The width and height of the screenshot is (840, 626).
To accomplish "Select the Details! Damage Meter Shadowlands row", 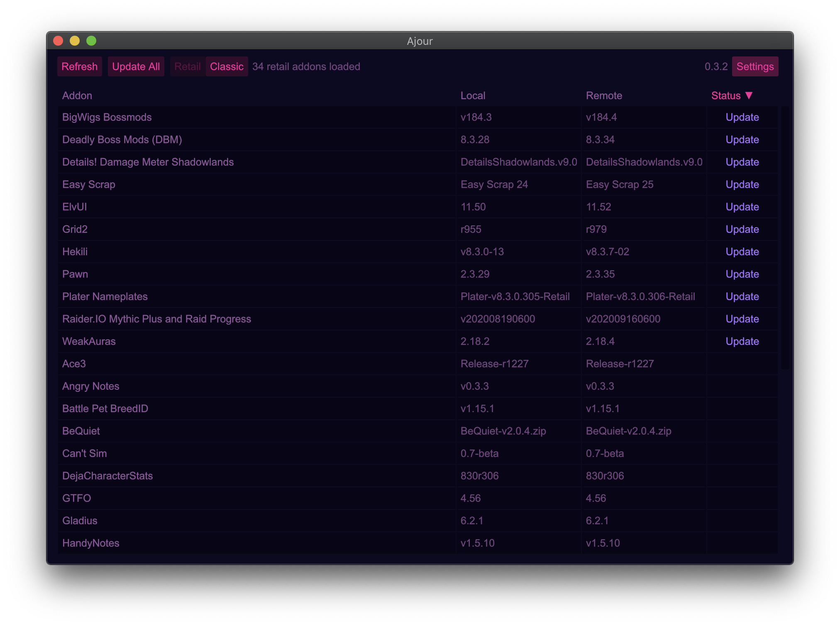I will [x=148, y=162].
